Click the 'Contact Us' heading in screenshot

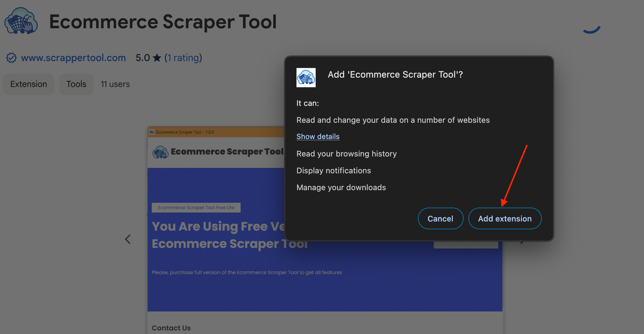coord(171,328)
